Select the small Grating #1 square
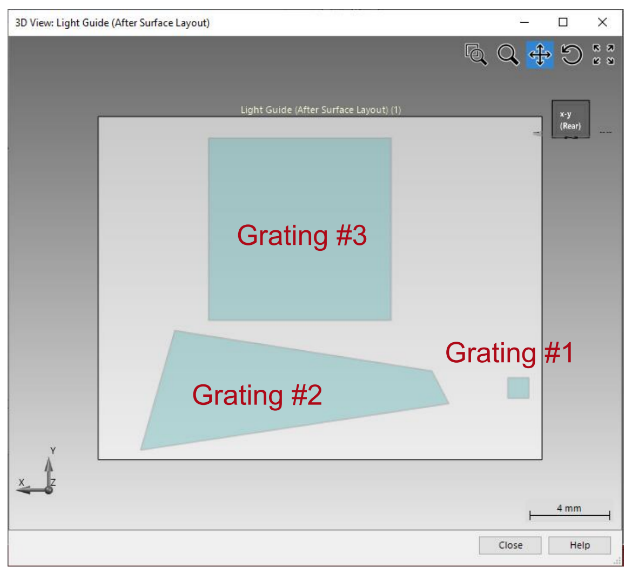The width and height of the screenshot is (632, 573). coord(518,388)
